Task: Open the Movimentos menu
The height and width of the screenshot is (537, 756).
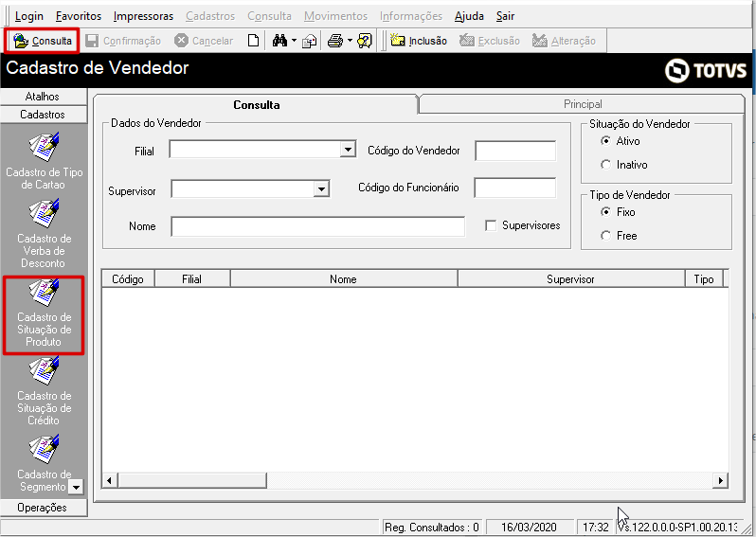Action: (335, 16)
